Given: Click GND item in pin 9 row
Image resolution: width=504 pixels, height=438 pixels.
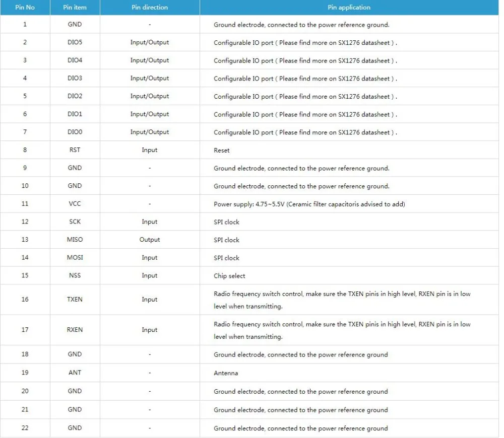Looking at the screenshot, I should 75,168.
